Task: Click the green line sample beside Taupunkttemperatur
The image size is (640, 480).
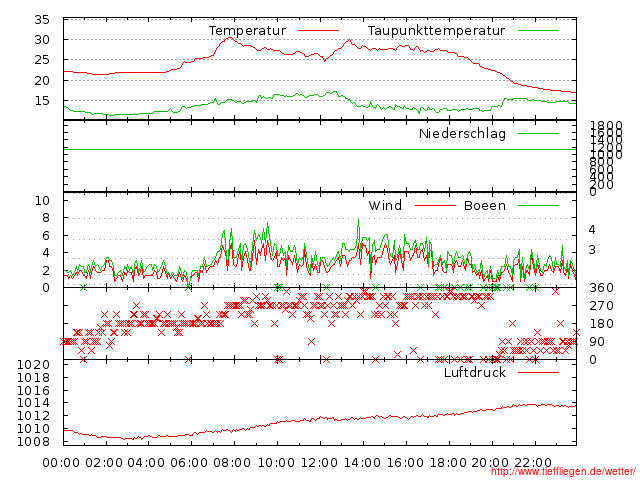Action: pos(538,31)
